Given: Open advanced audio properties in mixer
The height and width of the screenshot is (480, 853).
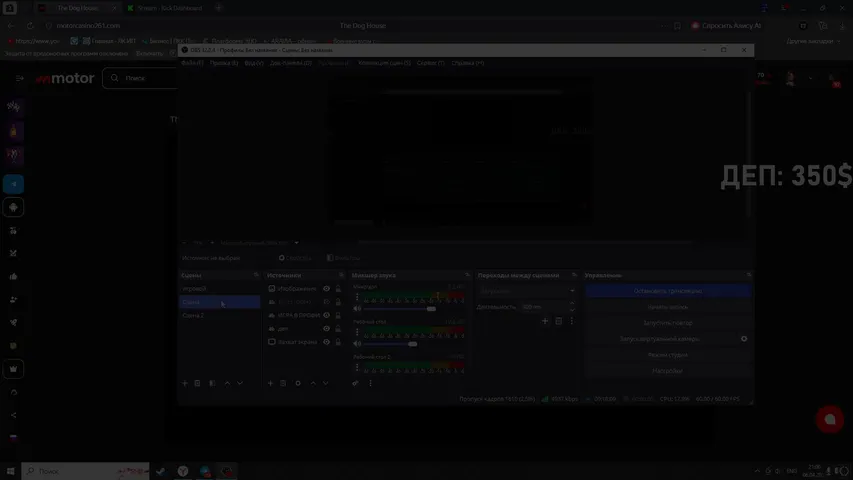Looking at the screenshot, I should point(356,383).
